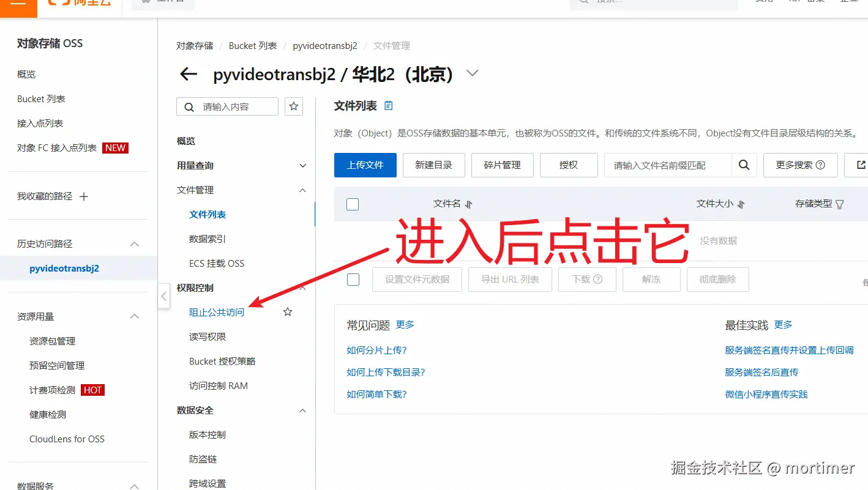
Task: Click the external link icon button
Action: [861, 165]
